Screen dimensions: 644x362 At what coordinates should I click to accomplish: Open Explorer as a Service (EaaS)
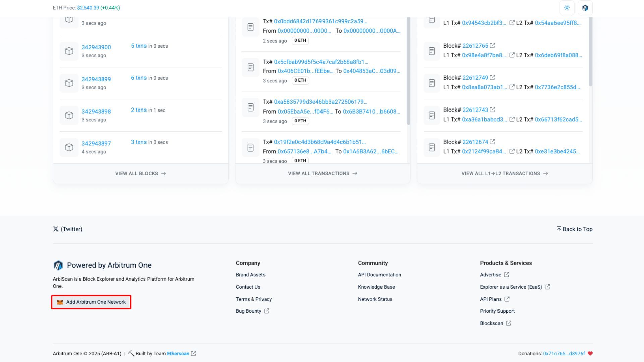pos(515,287)
